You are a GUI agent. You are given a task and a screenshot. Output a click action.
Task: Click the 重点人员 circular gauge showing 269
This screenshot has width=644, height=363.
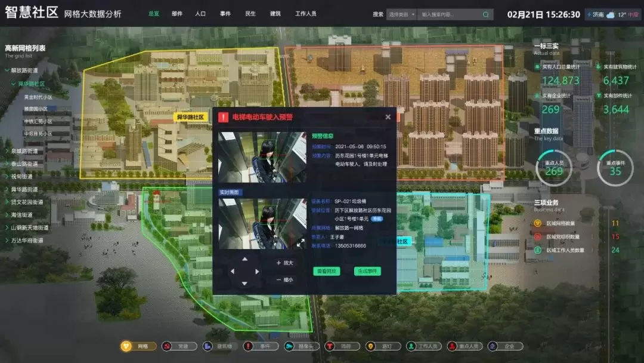pyautogui.click(x=554, y=168)
